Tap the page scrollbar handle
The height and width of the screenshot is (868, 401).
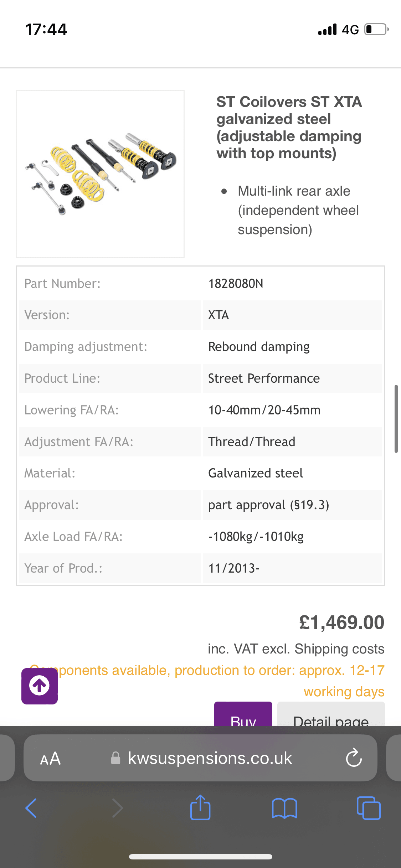tap(396, 419)
